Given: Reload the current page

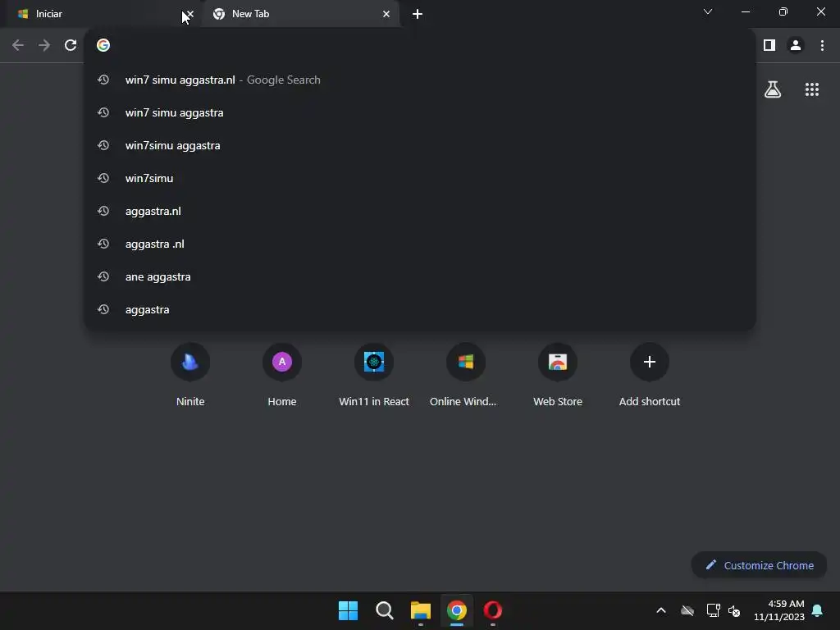Looking at the screenshot, I should 71,46.
